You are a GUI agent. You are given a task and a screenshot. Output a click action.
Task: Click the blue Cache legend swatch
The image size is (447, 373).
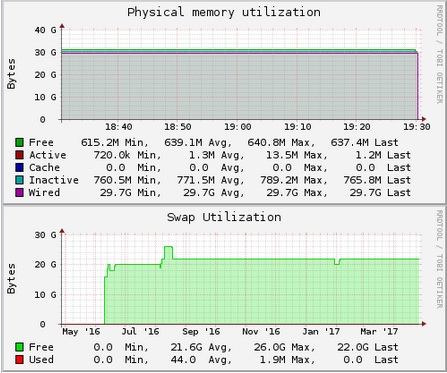coord(19,167)
